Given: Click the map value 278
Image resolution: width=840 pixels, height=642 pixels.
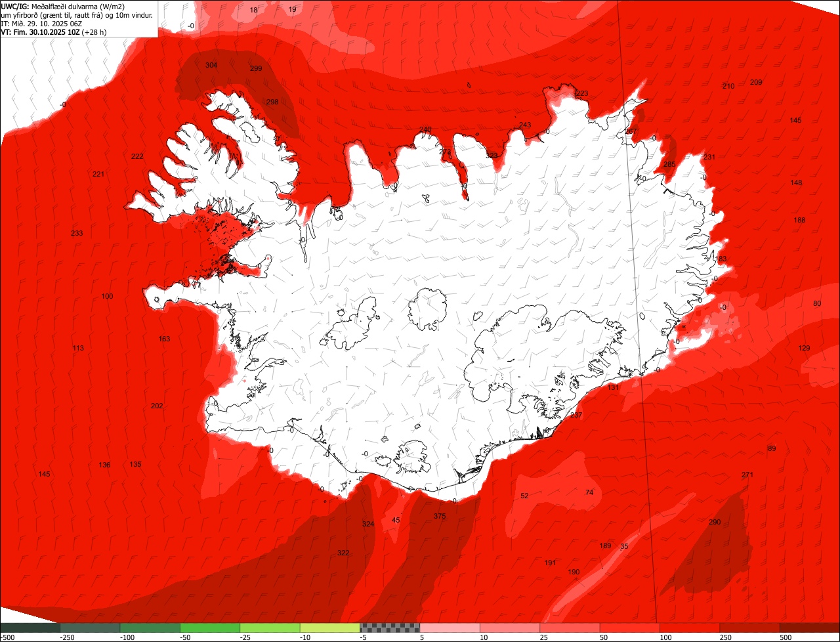Looking at the screenshot, I should click(446, 152).
